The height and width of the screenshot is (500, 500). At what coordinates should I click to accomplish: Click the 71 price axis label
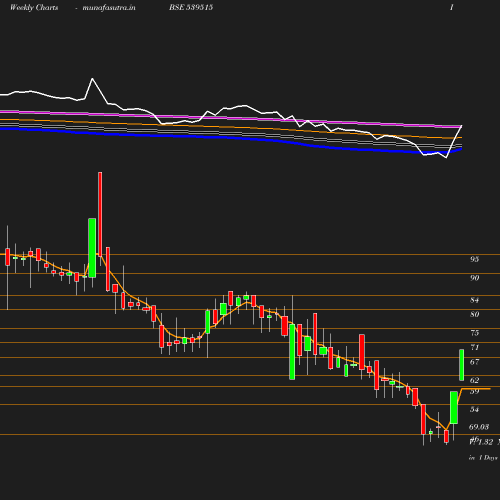[x=474, y=347]
